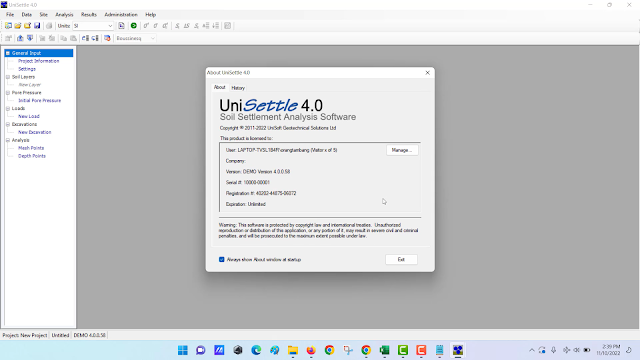Collapse the Excavations tree node
The image size is (640, 360).
(x=8, y=124)
